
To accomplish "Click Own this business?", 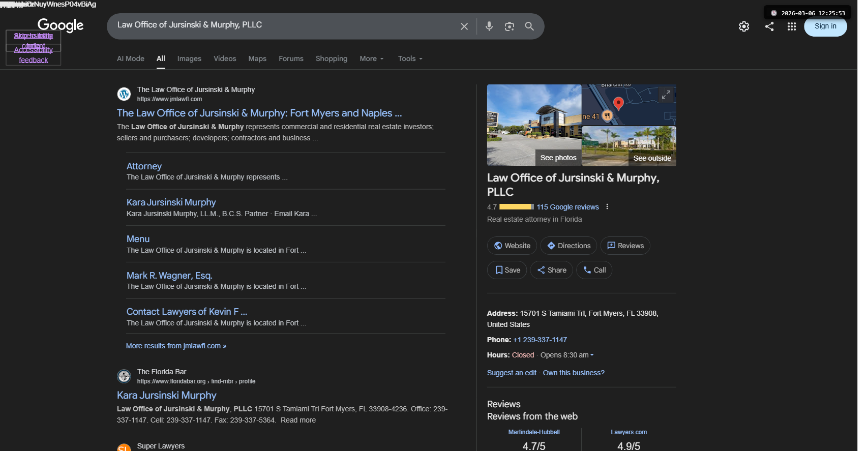I will (x=574, y=373).
